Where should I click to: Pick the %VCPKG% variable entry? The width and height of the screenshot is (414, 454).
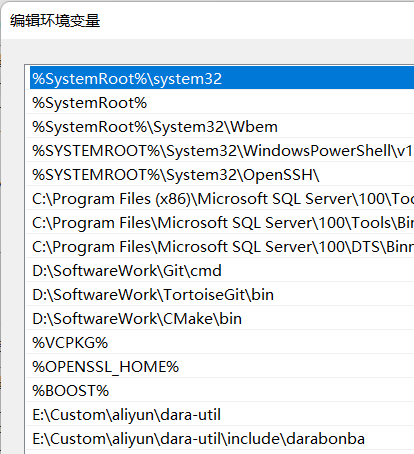coord(220,342)
